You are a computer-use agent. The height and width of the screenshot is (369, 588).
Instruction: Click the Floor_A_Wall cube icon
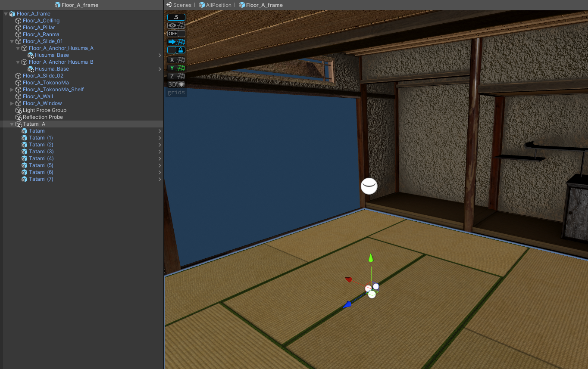[19, 96]
